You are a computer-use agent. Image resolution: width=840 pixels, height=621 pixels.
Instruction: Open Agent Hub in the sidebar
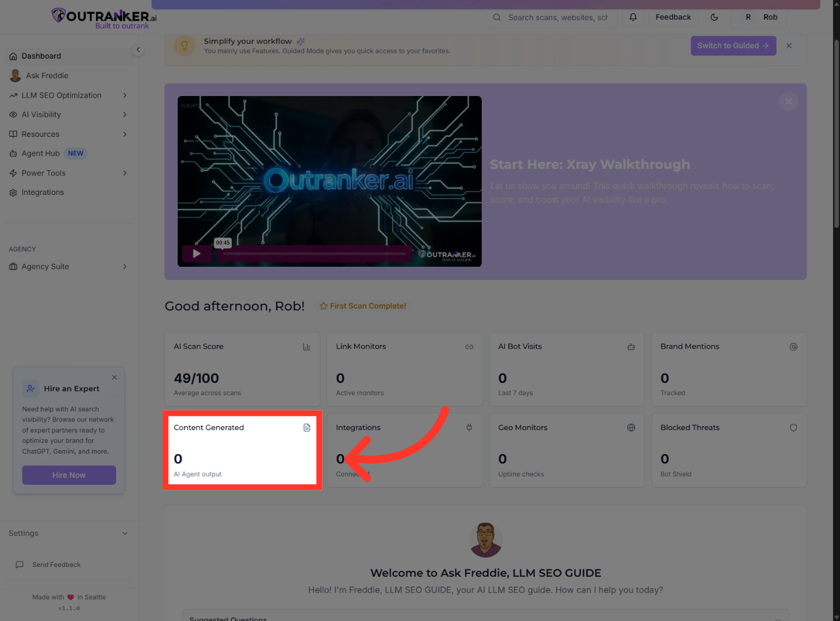tap(69, 154)
